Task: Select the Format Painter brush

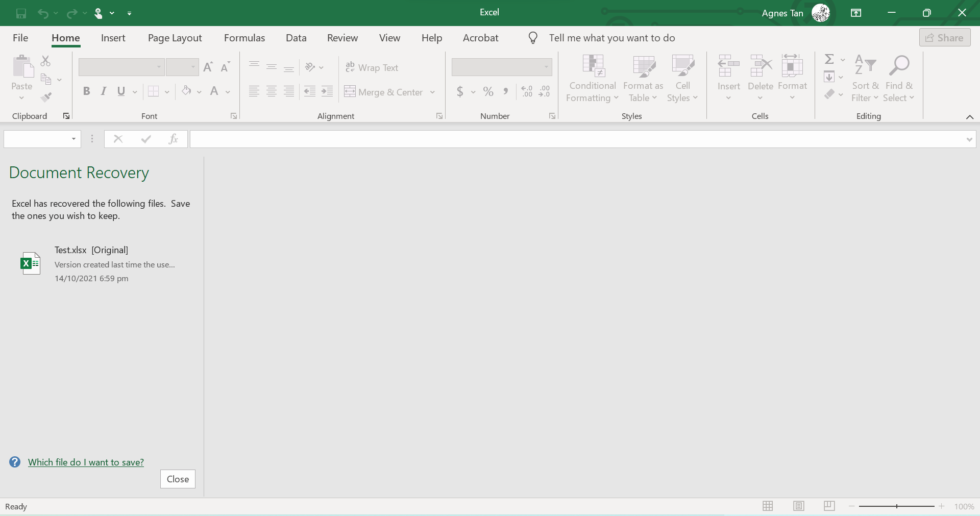Action: pos(46,97)
